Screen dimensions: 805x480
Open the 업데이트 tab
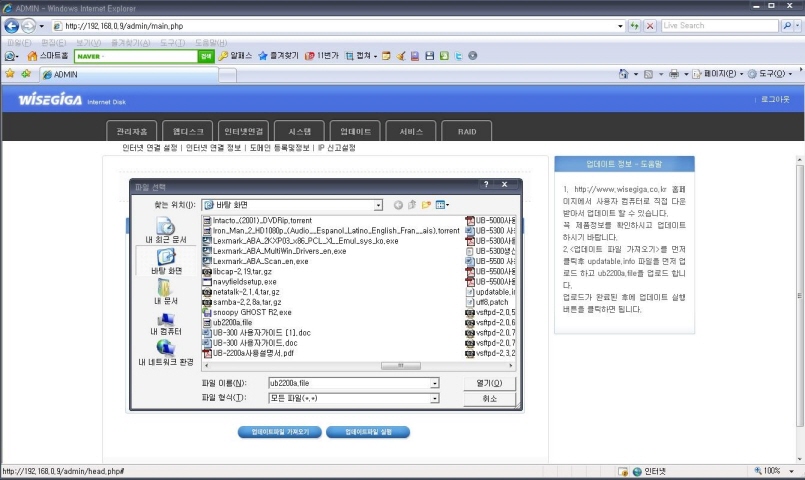click(x=356, y=131)
